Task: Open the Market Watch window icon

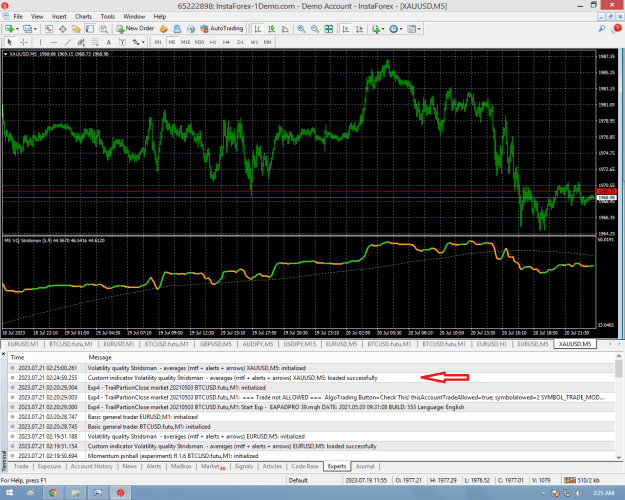Action: click(x=49, y=29)
